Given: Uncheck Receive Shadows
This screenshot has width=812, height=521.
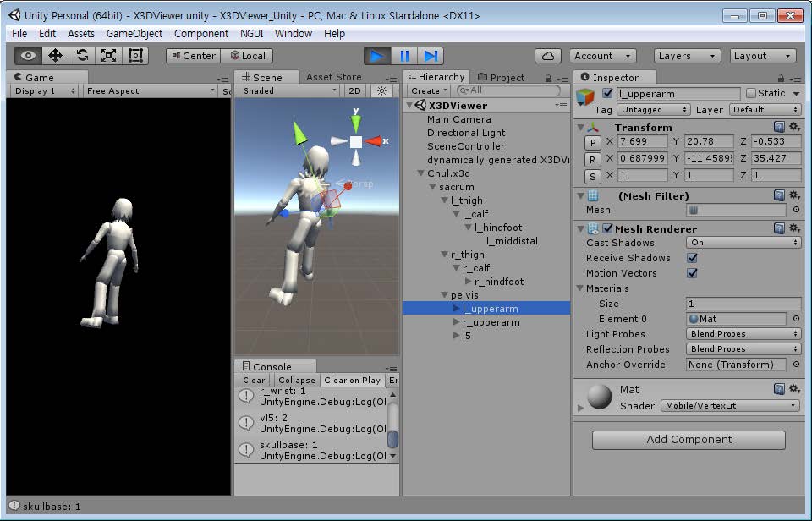Looking at the screenshot, I should (x=692, y=257).
